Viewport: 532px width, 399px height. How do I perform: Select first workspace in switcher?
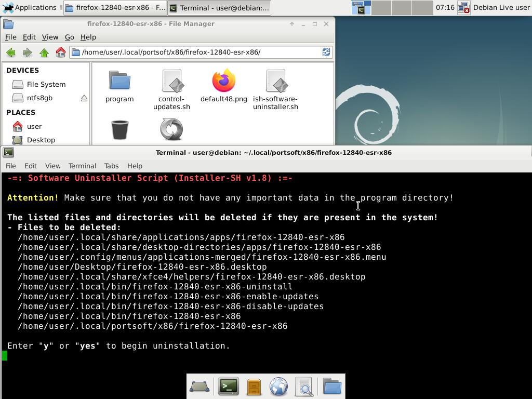(x=362, y=7)
